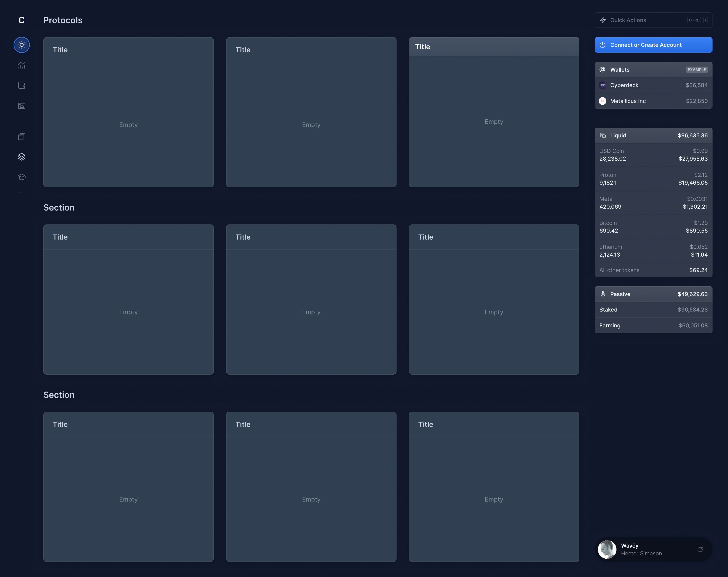Click the $36,584 Cyberdeck balance

(x=697, y=85)
